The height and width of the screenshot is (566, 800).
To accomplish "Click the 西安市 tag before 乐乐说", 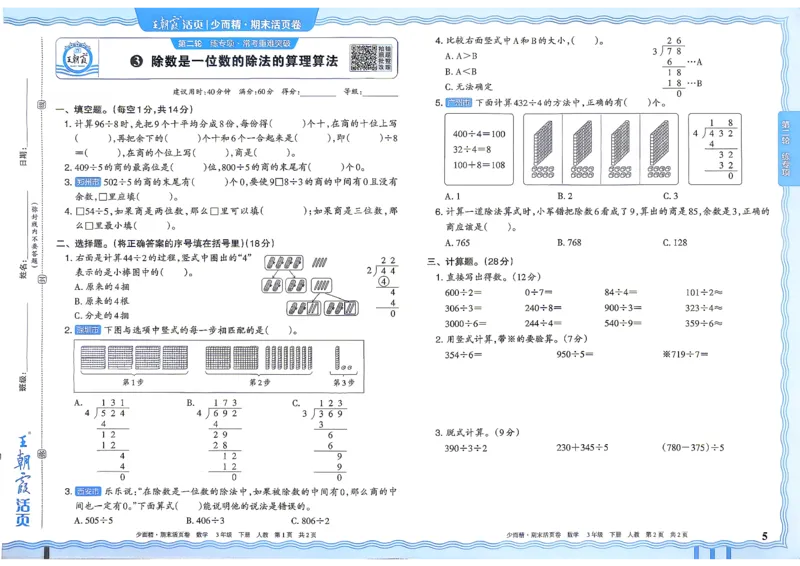I will (88, 491).
